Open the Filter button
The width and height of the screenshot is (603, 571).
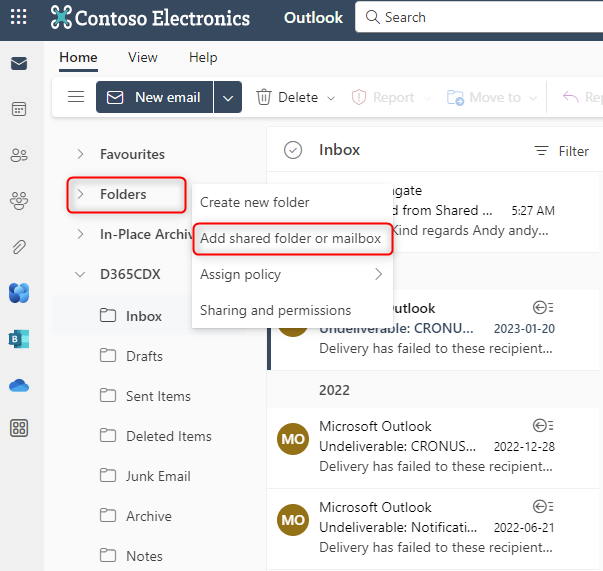562,151
